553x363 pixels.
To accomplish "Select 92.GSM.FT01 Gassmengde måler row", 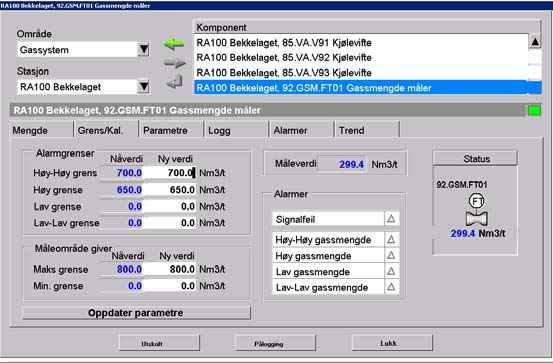I will click(x=361, y=88).
